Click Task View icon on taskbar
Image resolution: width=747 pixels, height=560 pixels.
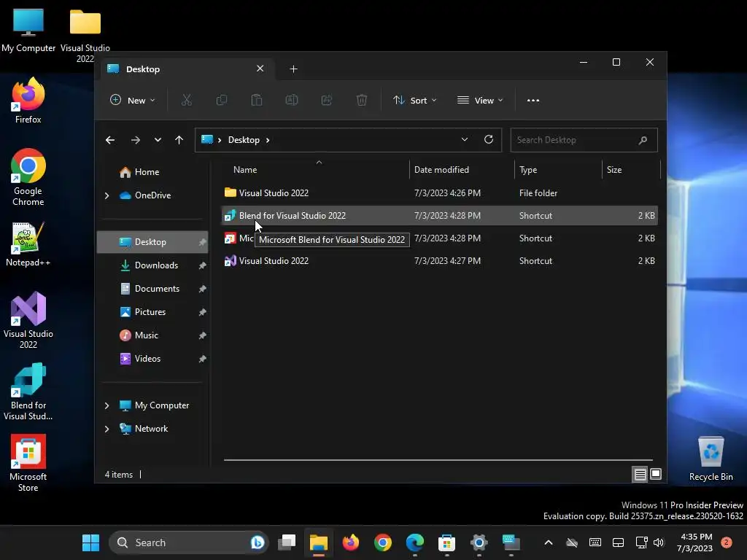tap(287, 542)
